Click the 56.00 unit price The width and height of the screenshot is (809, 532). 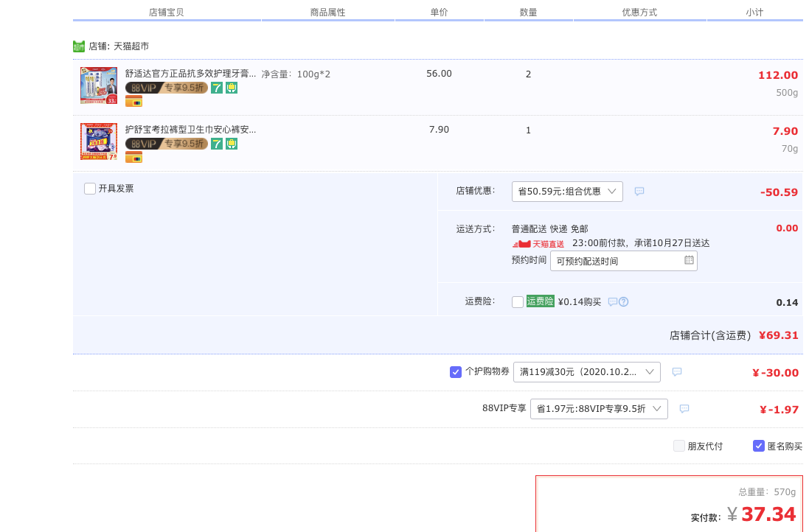pos(439,74)
